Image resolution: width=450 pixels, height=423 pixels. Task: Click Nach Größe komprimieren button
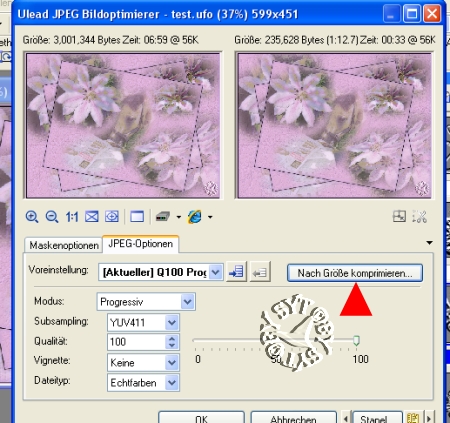point(355,273)
